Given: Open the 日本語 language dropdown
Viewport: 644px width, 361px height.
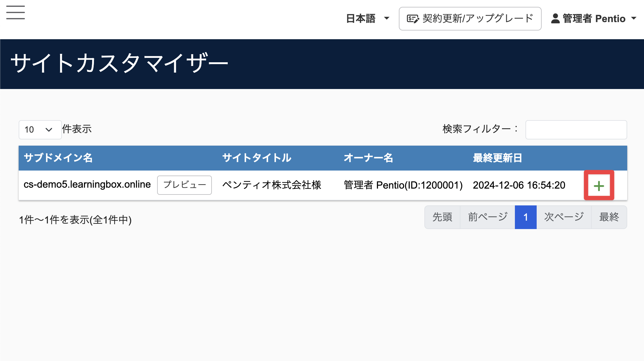Looking at the screenshot, I should [368, 18].
